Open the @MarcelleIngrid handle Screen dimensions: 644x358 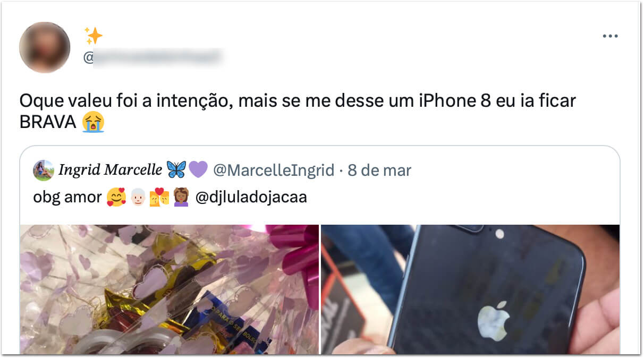click(x=274, y=171)
